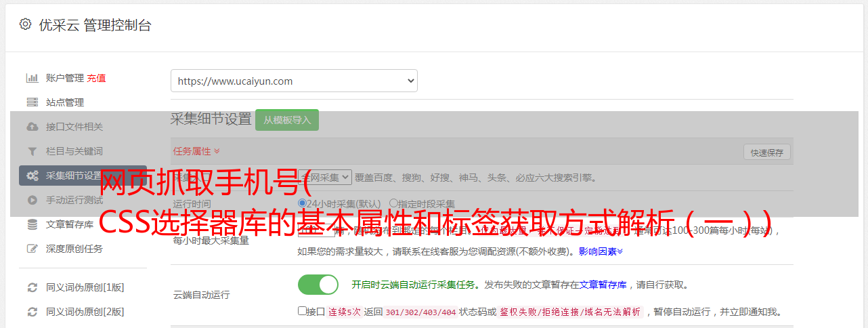Open the 文章暂存库 link in the description
This screenshot has width=868, height=328.
[x=603, y=285]
